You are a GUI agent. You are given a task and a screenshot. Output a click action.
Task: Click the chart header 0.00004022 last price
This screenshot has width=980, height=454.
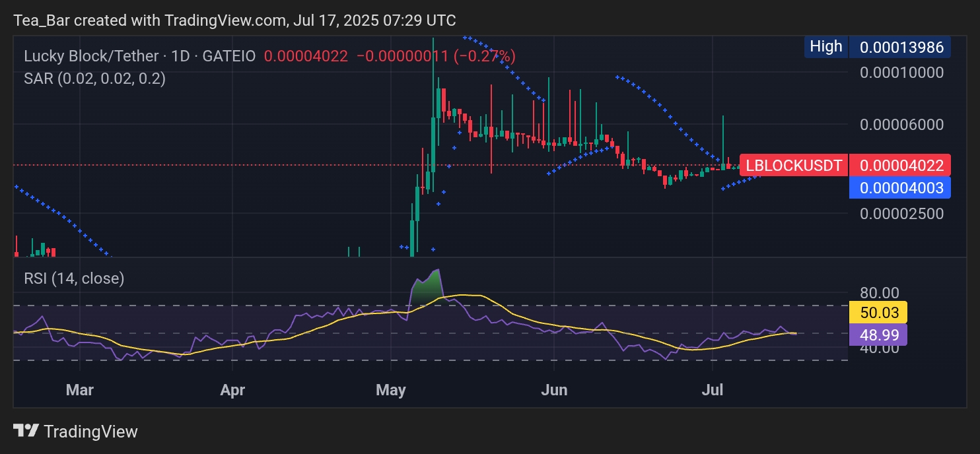(x=306, y=56)
